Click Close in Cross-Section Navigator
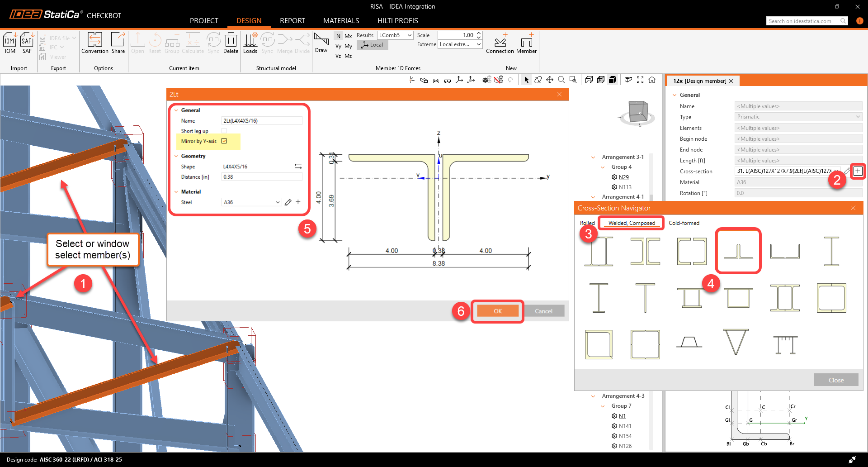The height and width of the screenshot is (467, 868). point(836,380)
